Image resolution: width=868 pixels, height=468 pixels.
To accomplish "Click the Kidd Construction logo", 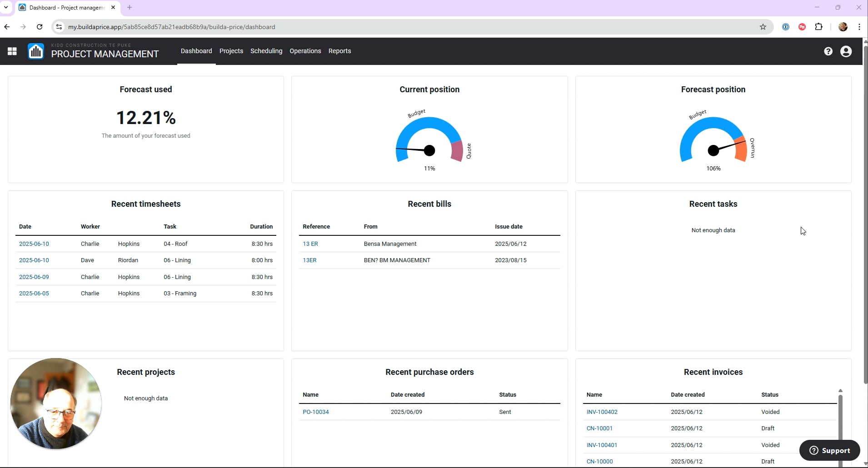I will pos(35,51).
